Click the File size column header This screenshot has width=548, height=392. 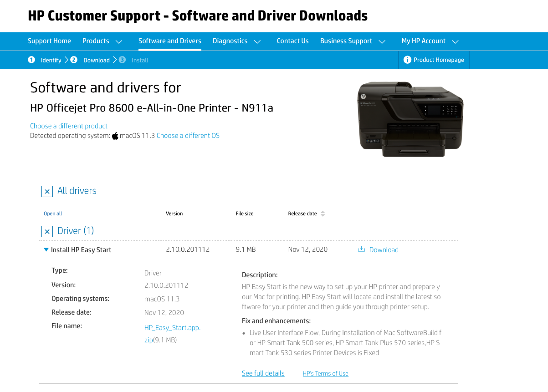245,214
